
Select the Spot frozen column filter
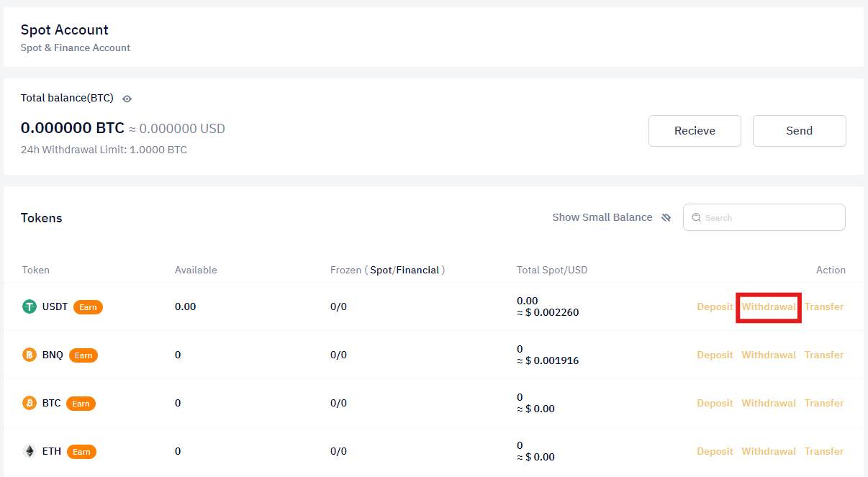click(x=381, y=271)
